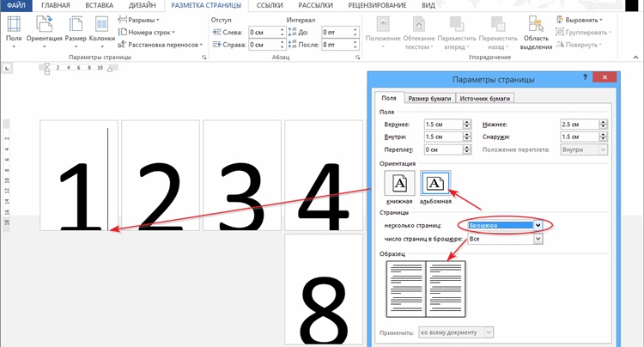
Task: Click the document page showing 8
Action: point(324,289)
